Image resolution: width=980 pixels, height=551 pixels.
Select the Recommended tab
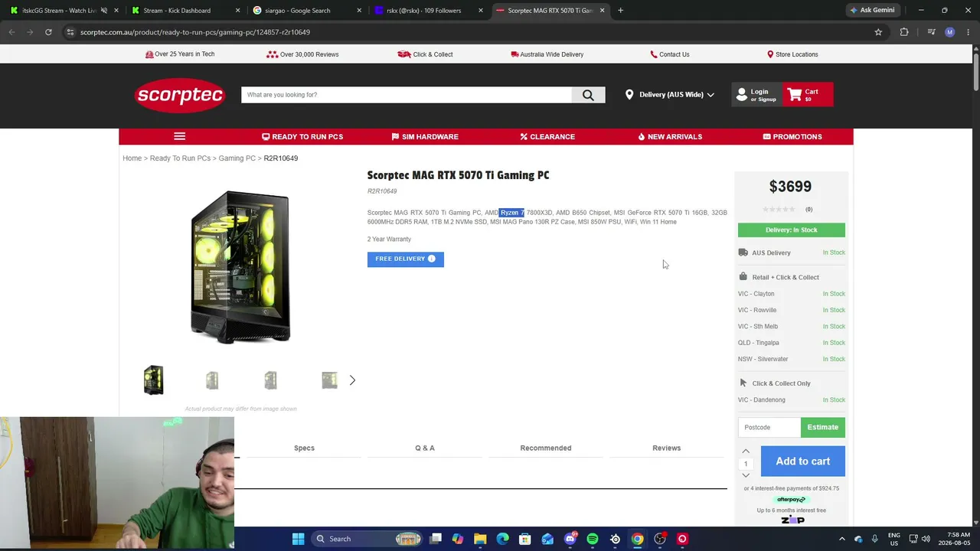click(x=546, y=448)
